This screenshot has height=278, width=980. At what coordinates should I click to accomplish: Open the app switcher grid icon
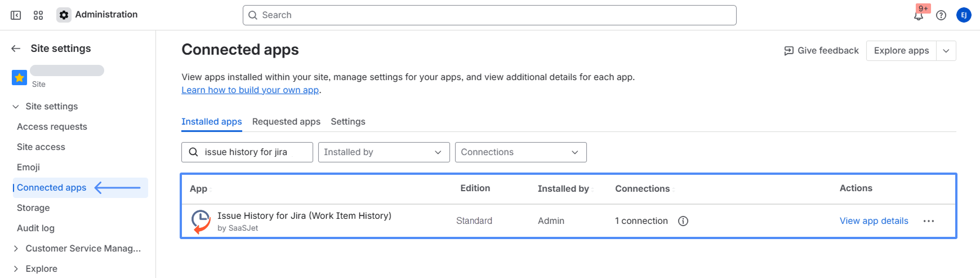(38, 15)
